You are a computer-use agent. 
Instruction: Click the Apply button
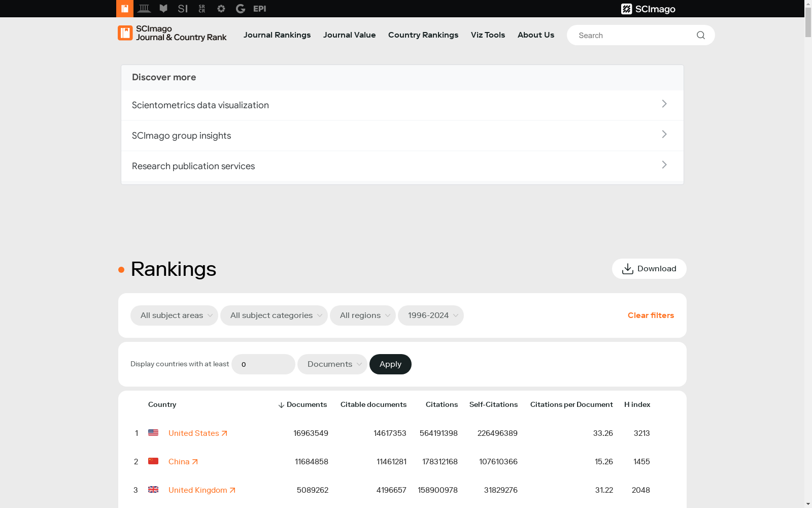tap(390, 364)
